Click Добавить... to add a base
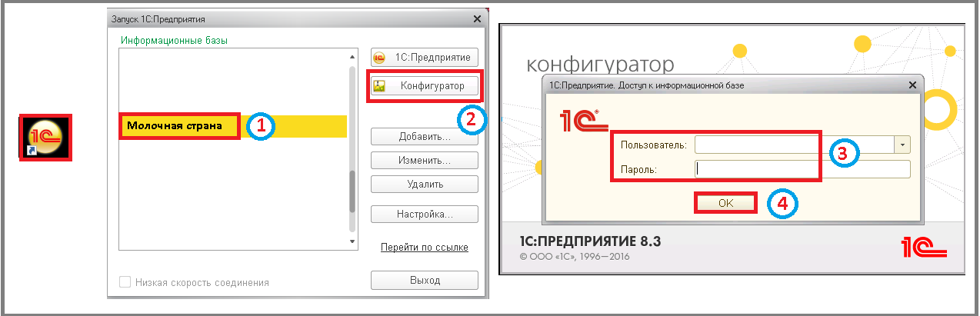 pyautogui.click(x=425, y=137)
